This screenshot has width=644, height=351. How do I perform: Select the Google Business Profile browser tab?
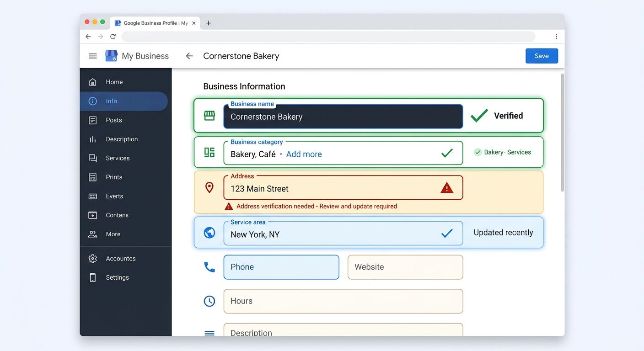[155, 23]
